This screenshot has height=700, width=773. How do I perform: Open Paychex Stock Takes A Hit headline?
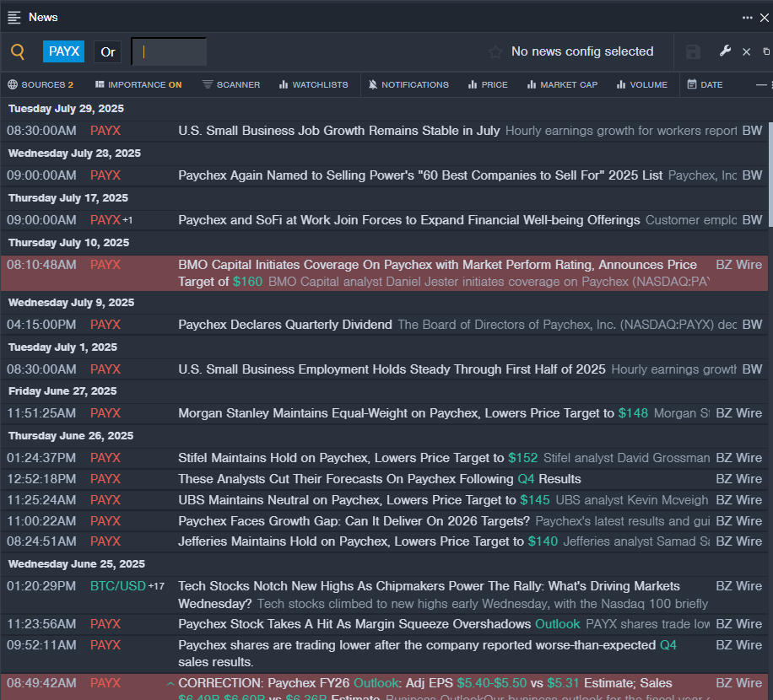[379, 624]
